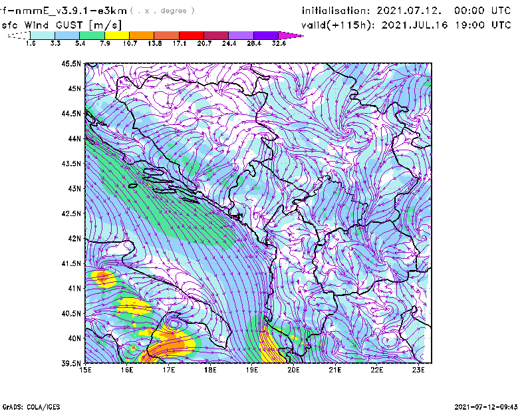
Task: Click the dashed white arrow below 1.6
Action: click(x=19, y=35)
